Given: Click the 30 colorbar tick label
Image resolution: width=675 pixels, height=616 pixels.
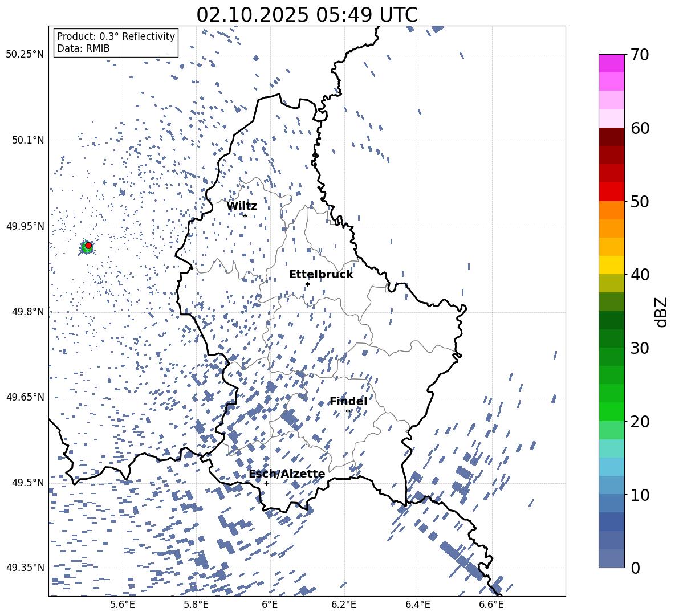Looking at the screenshot, I should click(639, 348).
